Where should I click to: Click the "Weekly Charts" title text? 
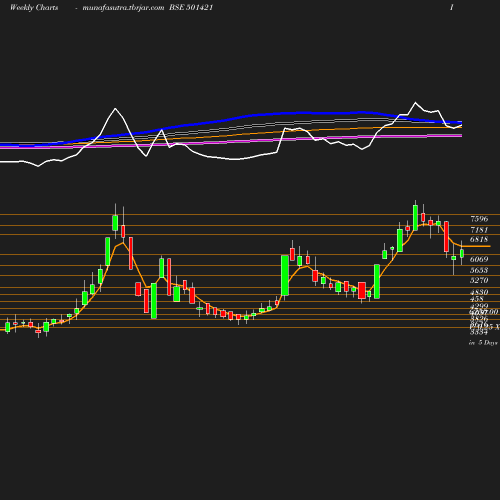tap(34, 8)
